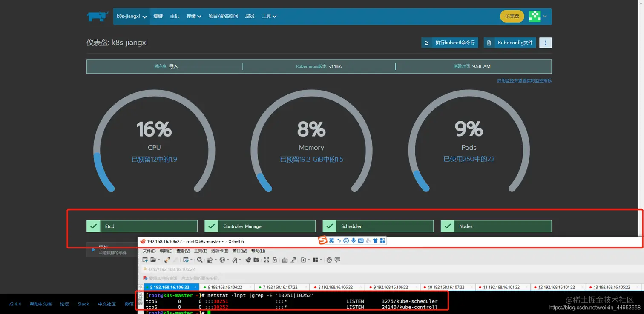Click the Pods 9% gauge
644x314 pixels.
tap(469, 140)
